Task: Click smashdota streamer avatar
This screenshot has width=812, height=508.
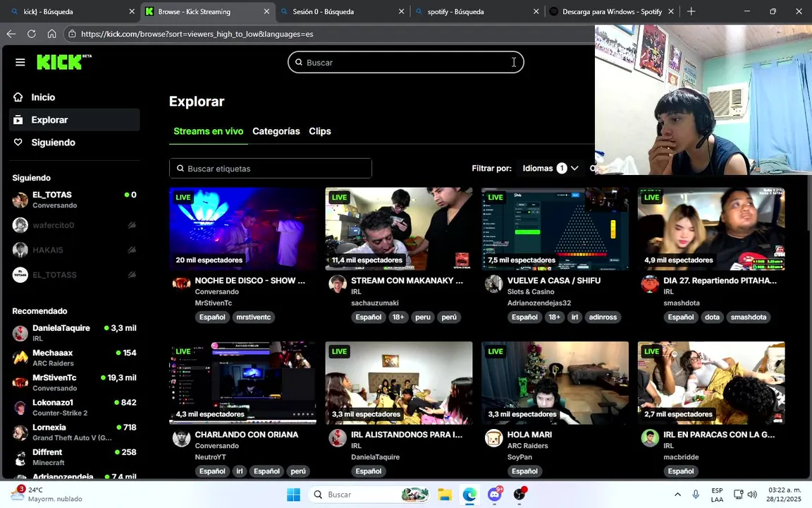Action: (650, 284)
